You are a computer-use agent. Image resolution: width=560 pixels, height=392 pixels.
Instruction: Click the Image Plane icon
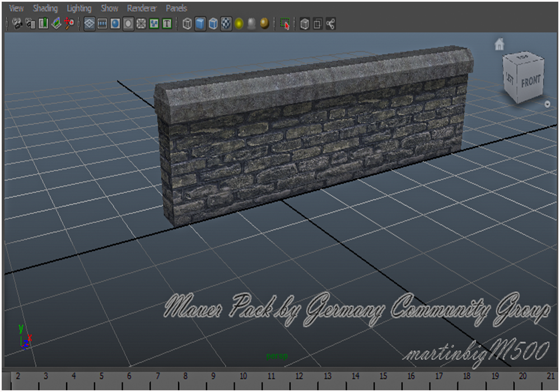tap(57, 24)
